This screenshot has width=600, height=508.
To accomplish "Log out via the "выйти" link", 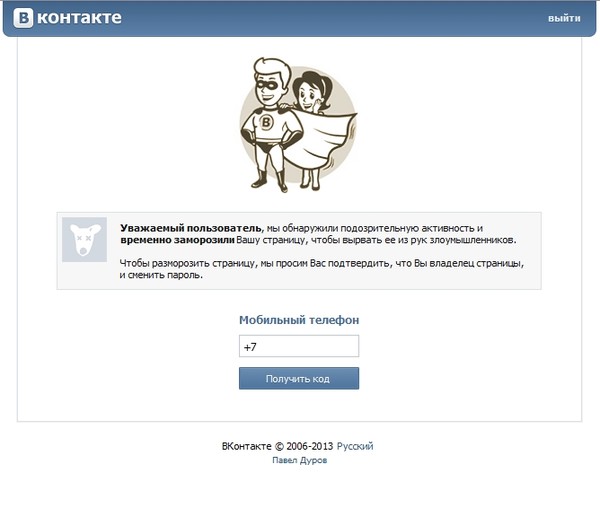I will click(564, 18).
